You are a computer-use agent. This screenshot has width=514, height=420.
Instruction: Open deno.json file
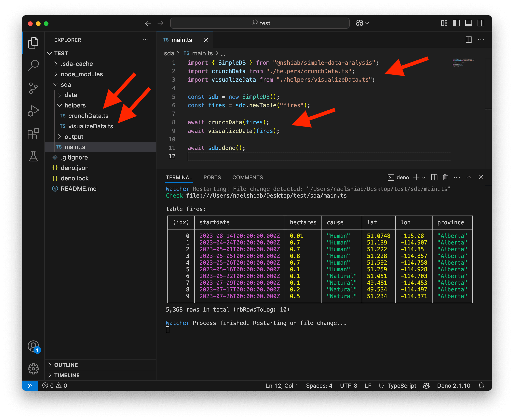coord(100,168)
